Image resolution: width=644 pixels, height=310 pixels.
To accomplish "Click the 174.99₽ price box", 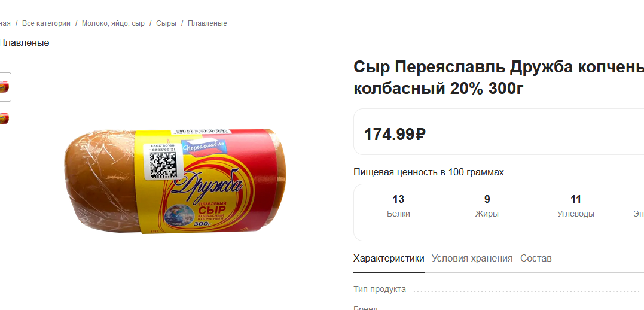I will (x=499, y=132).
